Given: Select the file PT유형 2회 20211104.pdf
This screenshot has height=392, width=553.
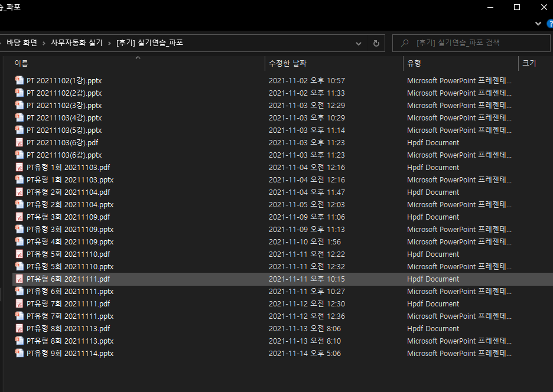Looking at the screenshot, I should [68, 192].
